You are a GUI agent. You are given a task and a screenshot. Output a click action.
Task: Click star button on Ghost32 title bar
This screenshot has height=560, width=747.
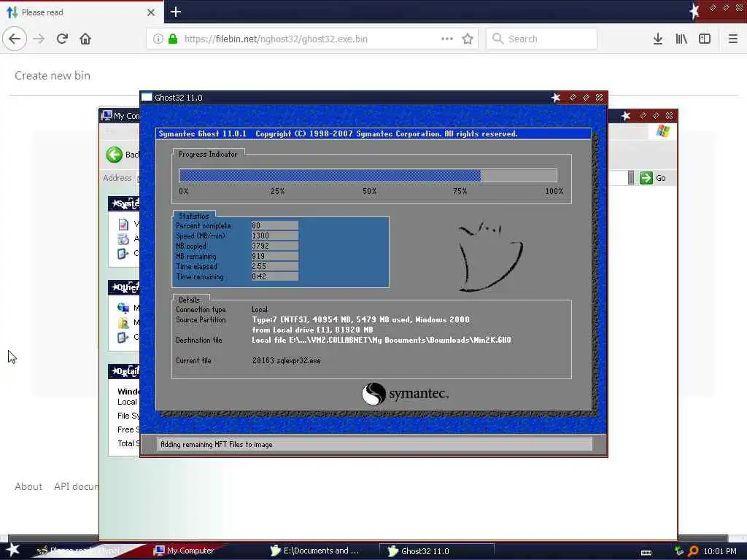coord(555,97)
